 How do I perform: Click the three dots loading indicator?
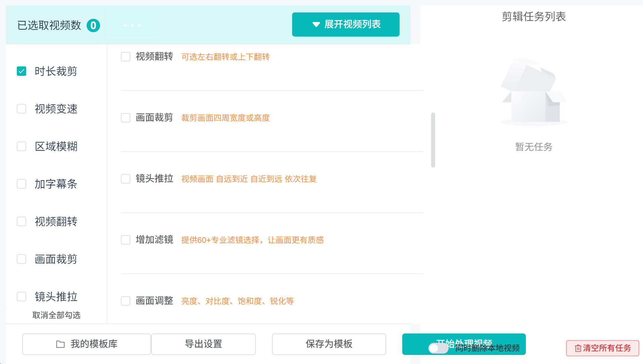tap(132, 25)
